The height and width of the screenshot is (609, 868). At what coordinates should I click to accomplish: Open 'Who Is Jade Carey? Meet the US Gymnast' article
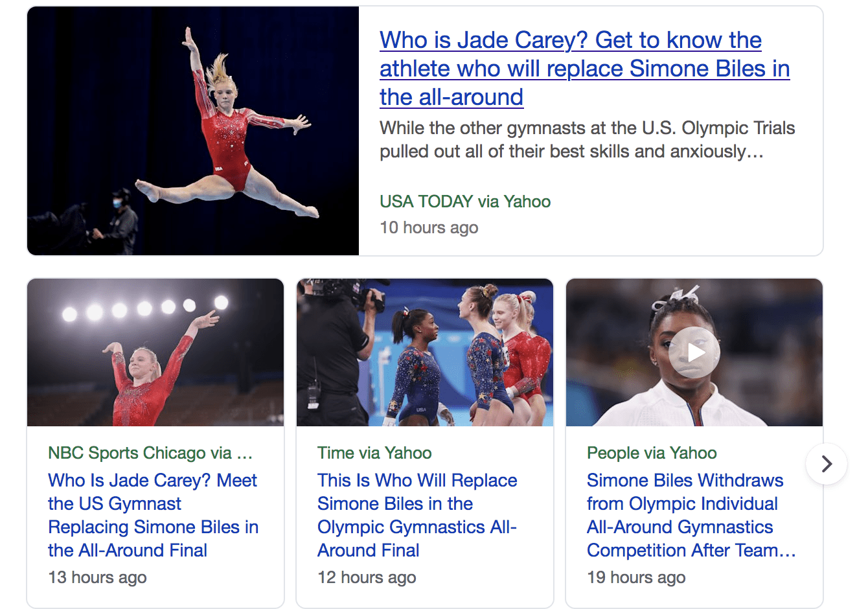pyautogui.click(x=153, y=515)
